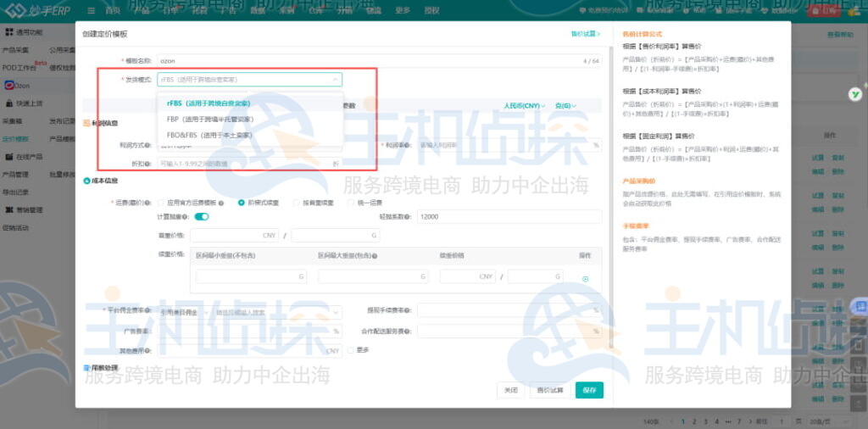Image resolution: width=868 pixels, height=429 pixels.
Task: Click the 关闭 button
Action: click(510, 390)
